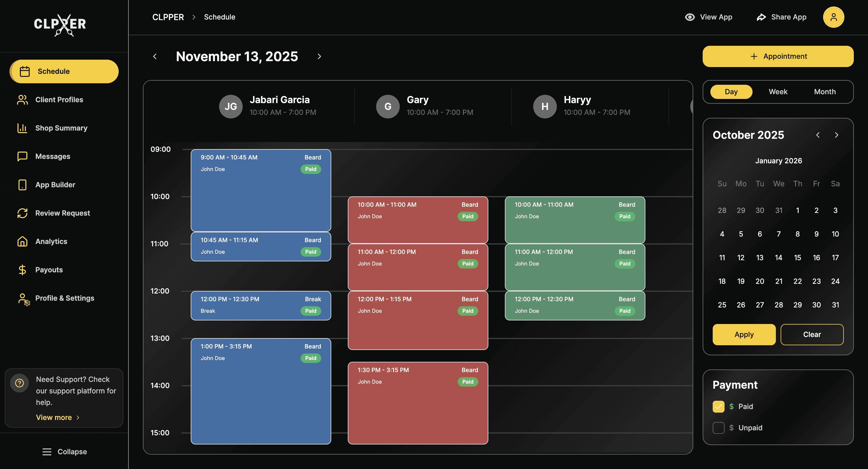Open Review Request refresh icon
This screenshot has width=868, height=469.
22,213
